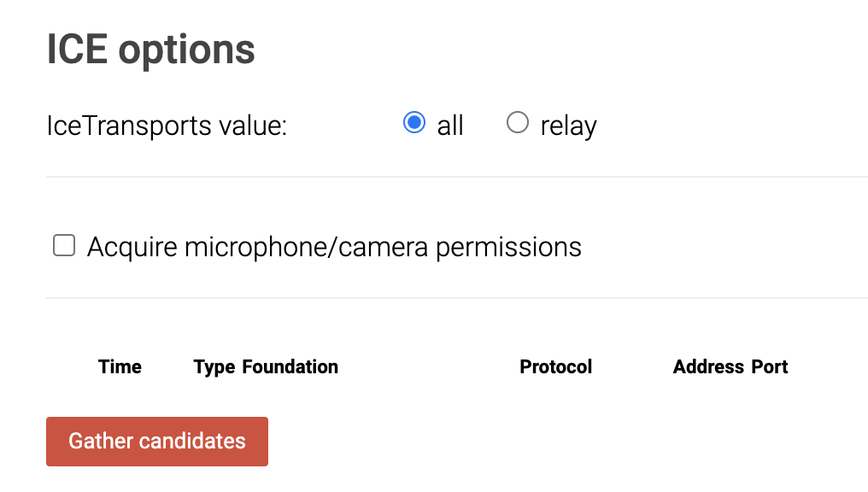Click the "IceTransports value:" label
This screenshot has width=868, height=492.
[167, 126]
